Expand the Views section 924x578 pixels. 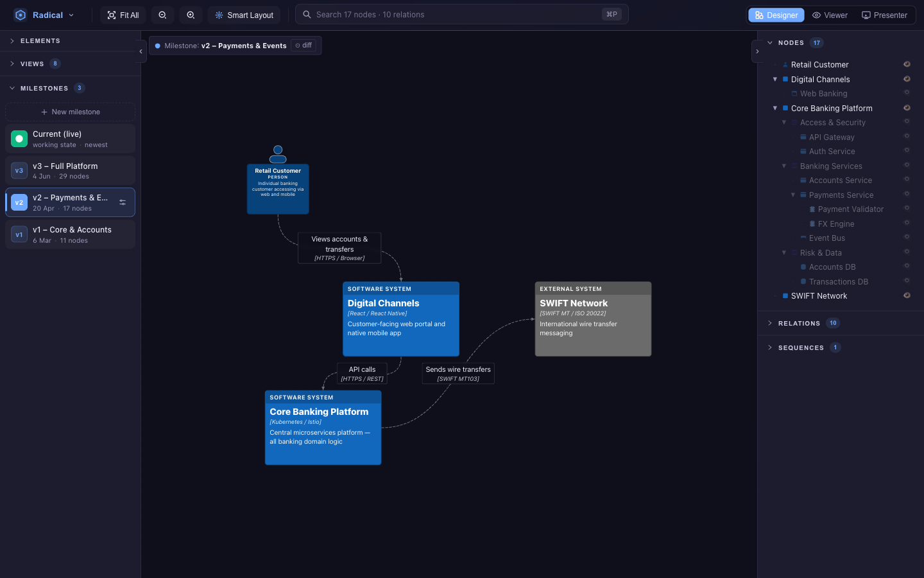click(70, 64)
